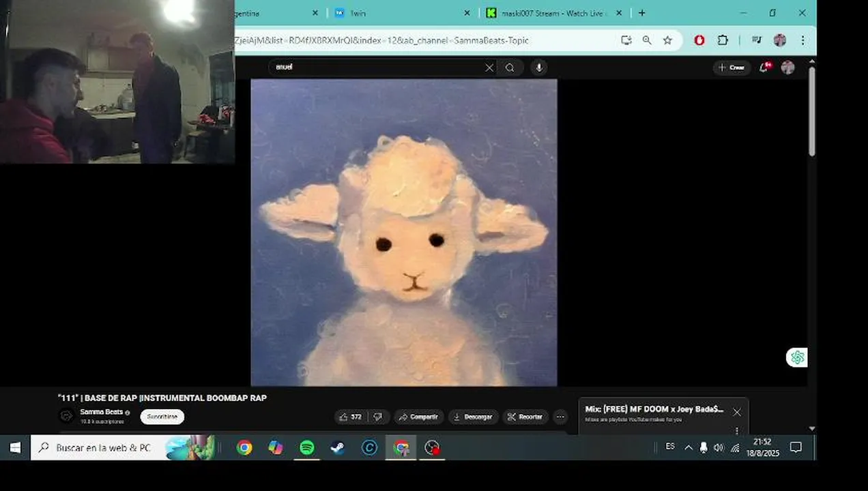Open the Samma Beats channel name
The image size is (868, 491).
pos(102,412)
